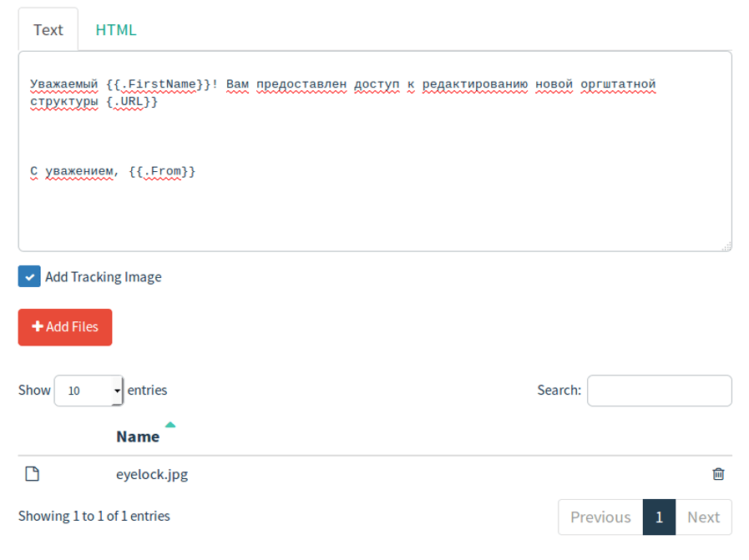Go to the Next page
This screenshot has width=749, height=560.
pyautogui.click(x=703, y=517)
